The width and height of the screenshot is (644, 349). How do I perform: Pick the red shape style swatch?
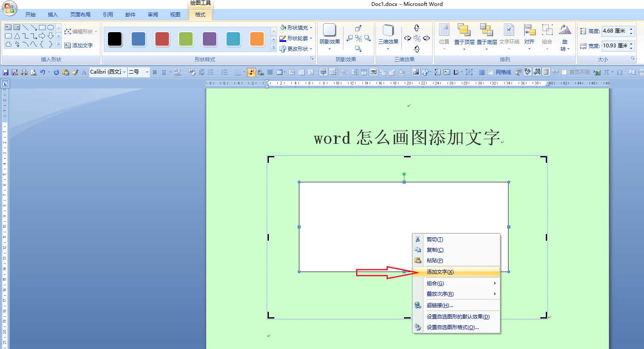coord(162,39)
